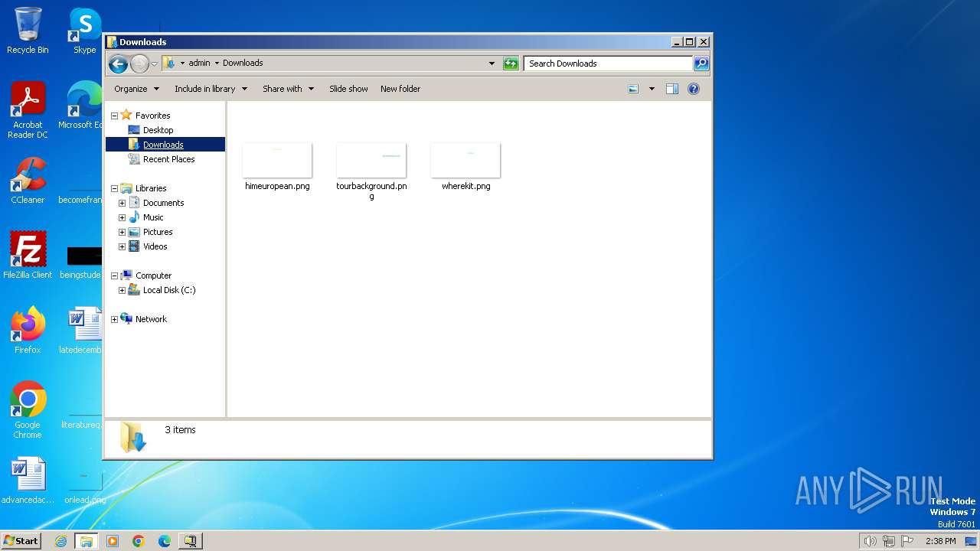Select the CCleaner desktop icon

[28, 181]
